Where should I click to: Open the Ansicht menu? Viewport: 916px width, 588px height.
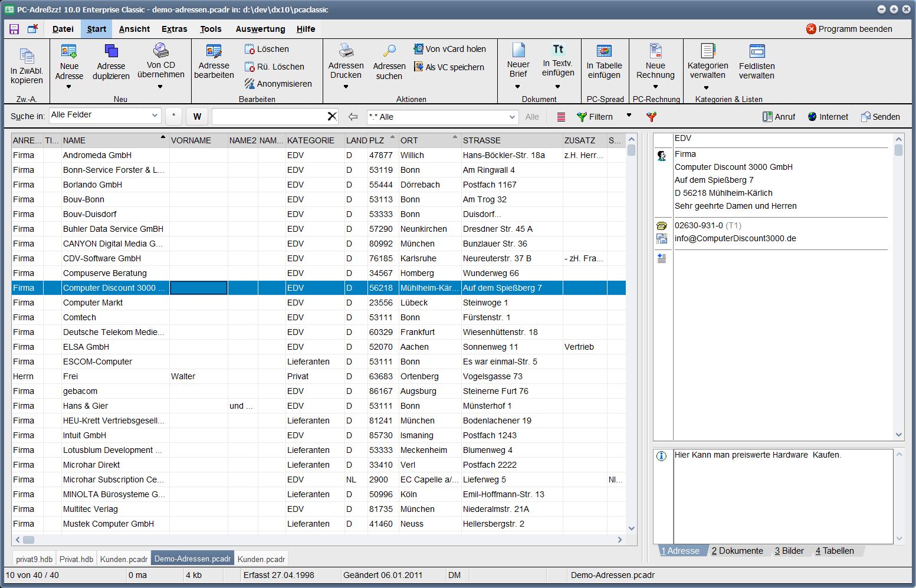point(134,29)
